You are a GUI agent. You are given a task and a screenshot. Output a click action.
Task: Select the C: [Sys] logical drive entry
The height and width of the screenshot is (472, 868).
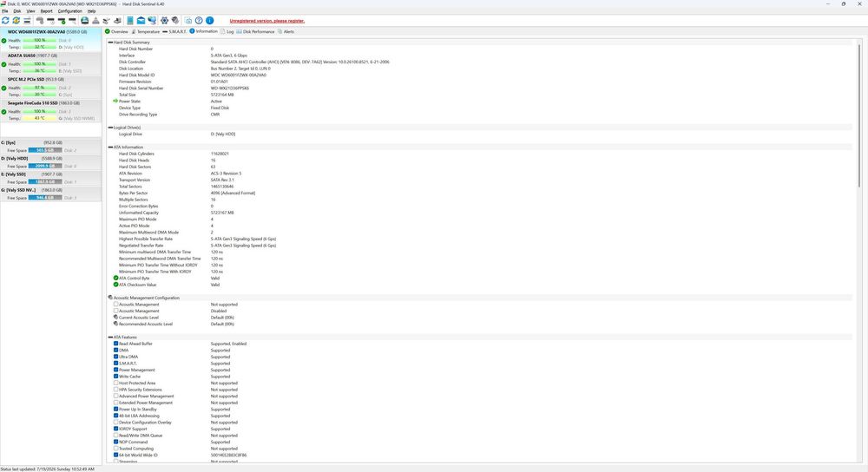coord(51,146)
